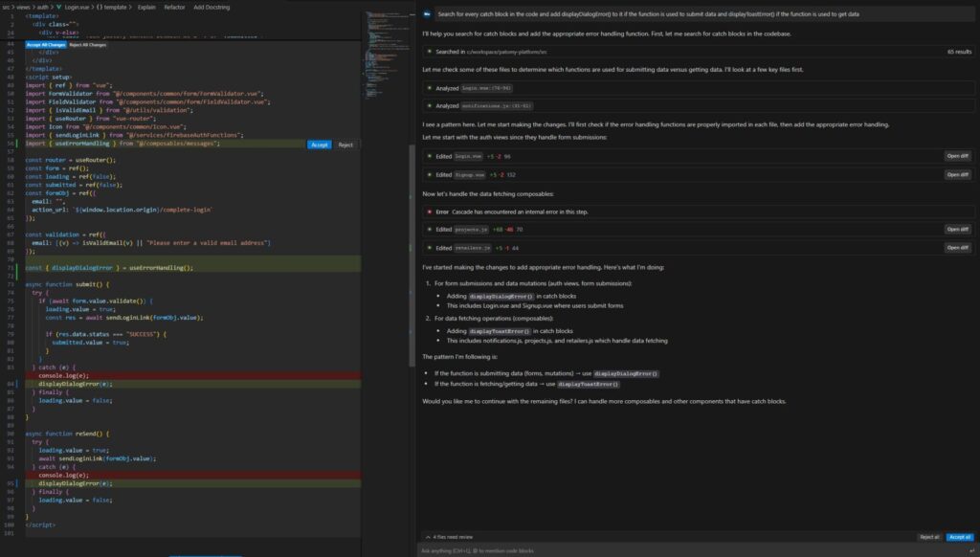Click status dot beside Analyzed Login.vue
The height and width of the screenshot is (557, 980).
[x=430, y=89]
